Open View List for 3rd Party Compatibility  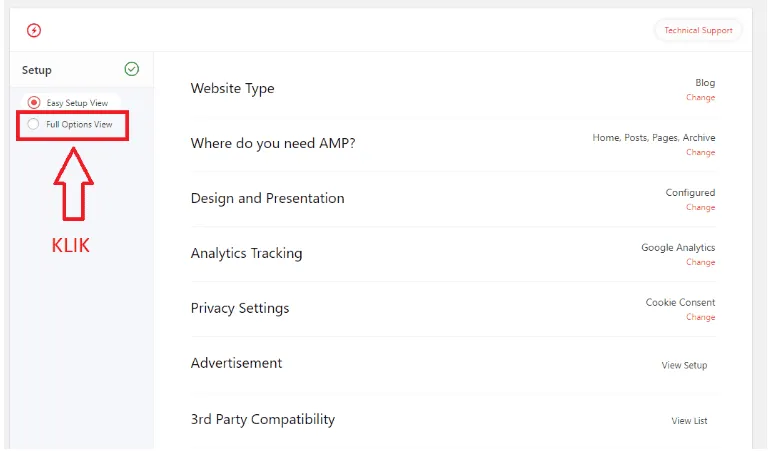pos(689,421)
